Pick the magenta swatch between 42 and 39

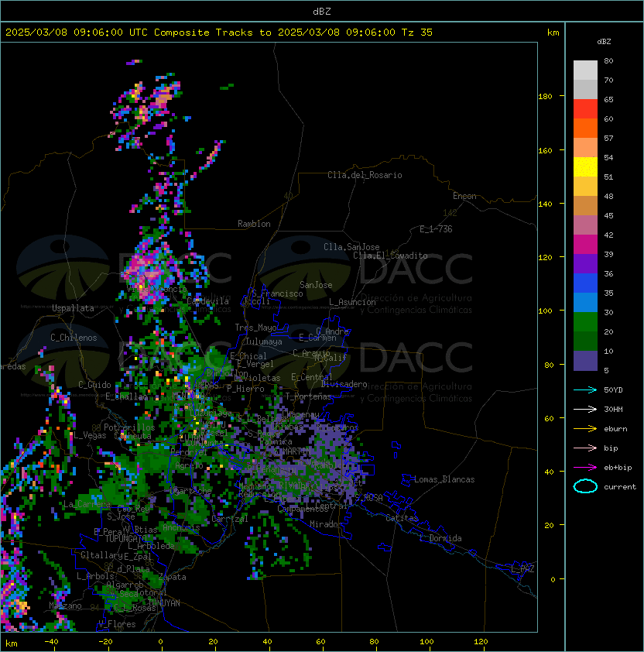585,245
